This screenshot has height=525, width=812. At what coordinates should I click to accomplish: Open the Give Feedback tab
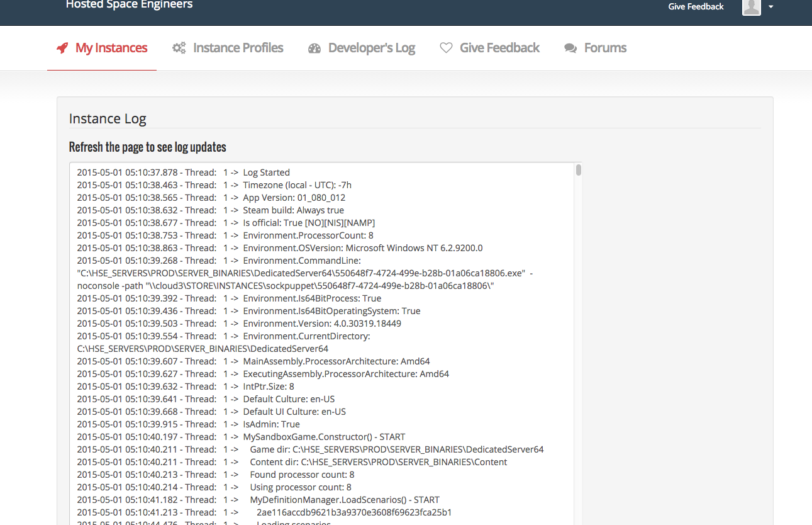pyautogui.click(x=489, y=48)
